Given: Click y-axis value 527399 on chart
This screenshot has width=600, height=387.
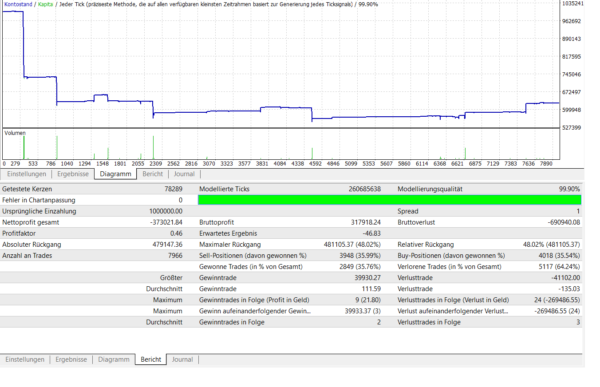Looking at the screenshot, I should tap(571, 127).
